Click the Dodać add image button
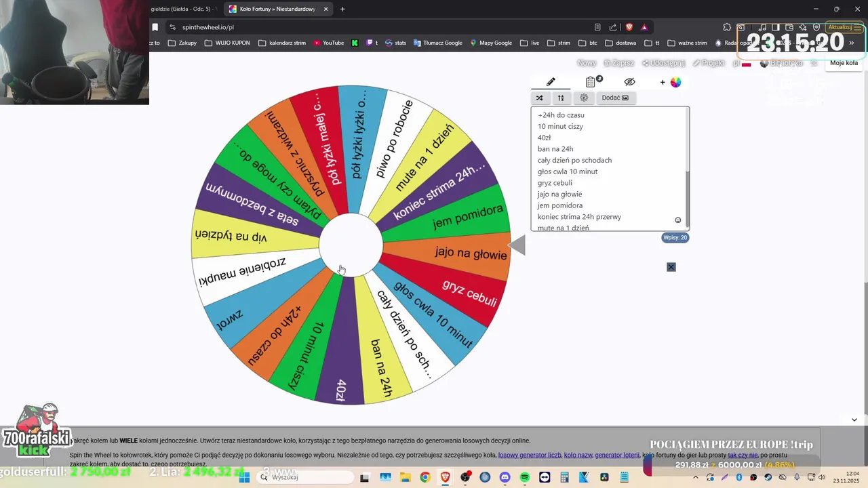 click(615, 98)
